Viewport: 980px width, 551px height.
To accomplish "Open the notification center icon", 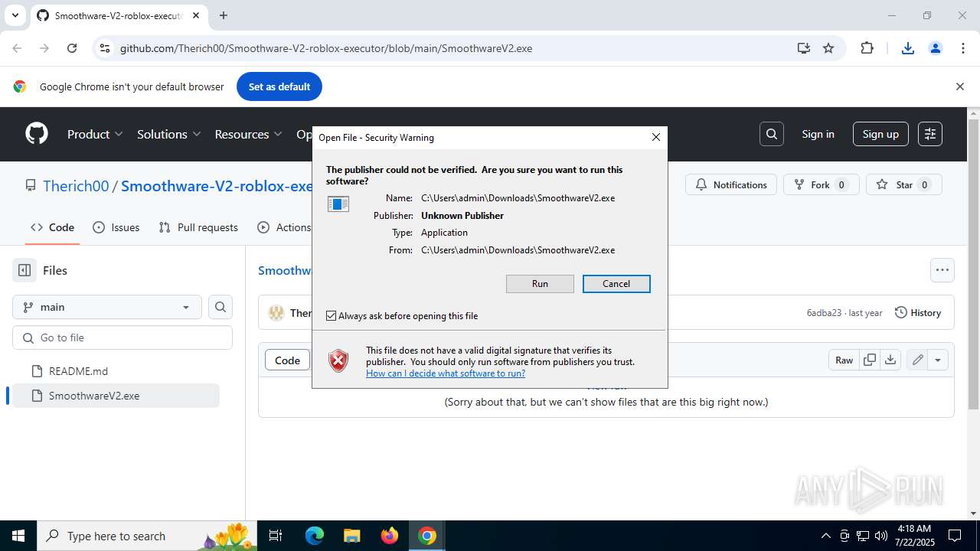I will tap(955, 536).
